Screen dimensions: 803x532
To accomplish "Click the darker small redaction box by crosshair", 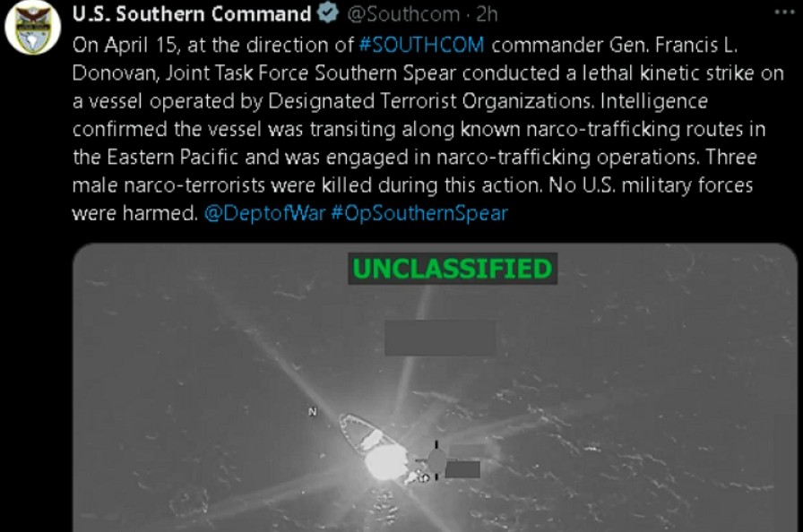I will pos(462,469).
